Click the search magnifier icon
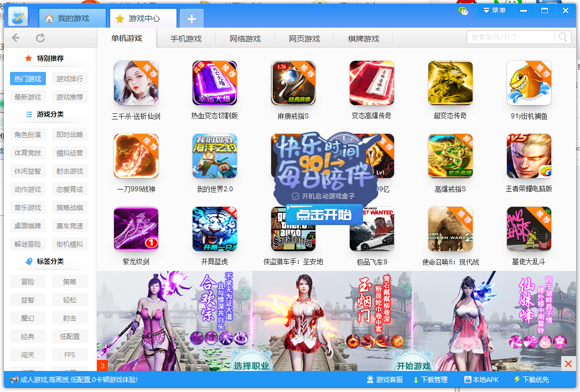Screen dimensions: 580x392 point(563,37)
